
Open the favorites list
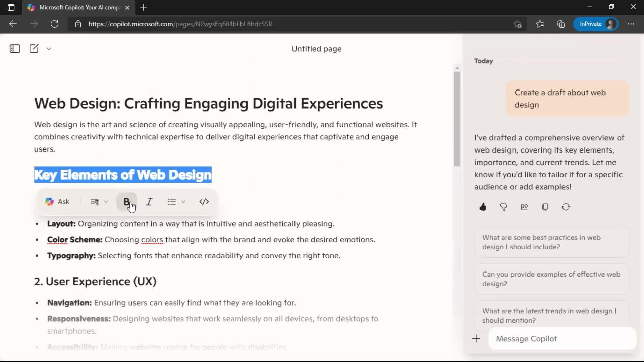point(540,24)
